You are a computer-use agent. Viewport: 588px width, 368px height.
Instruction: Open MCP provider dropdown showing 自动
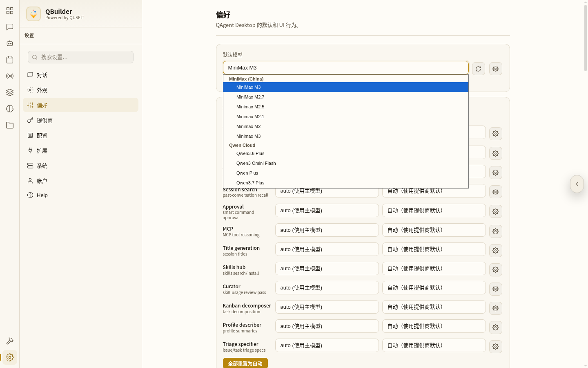pos(434,230)
